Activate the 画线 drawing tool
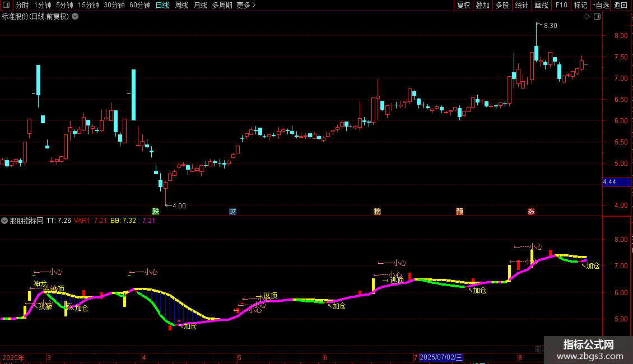The image size is (633, 364). tap(541, 5)
